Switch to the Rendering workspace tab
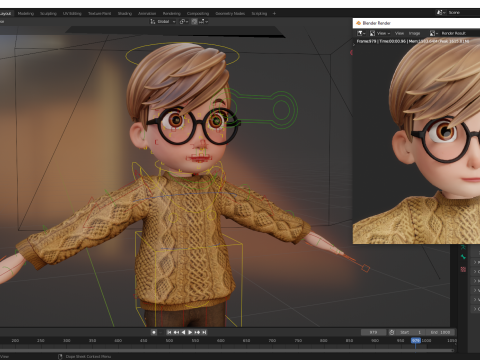 coord(172,13)
